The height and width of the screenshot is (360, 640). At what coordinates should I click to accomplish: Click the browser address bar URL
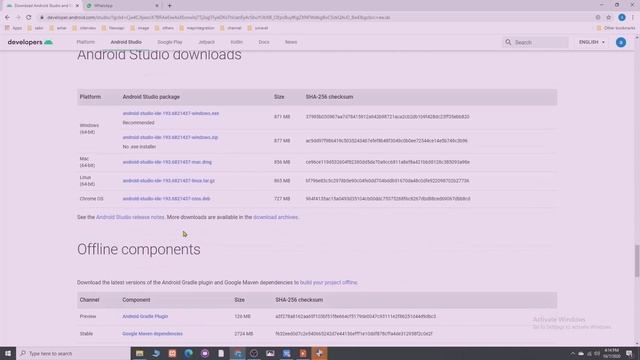[x=218, y=18]
